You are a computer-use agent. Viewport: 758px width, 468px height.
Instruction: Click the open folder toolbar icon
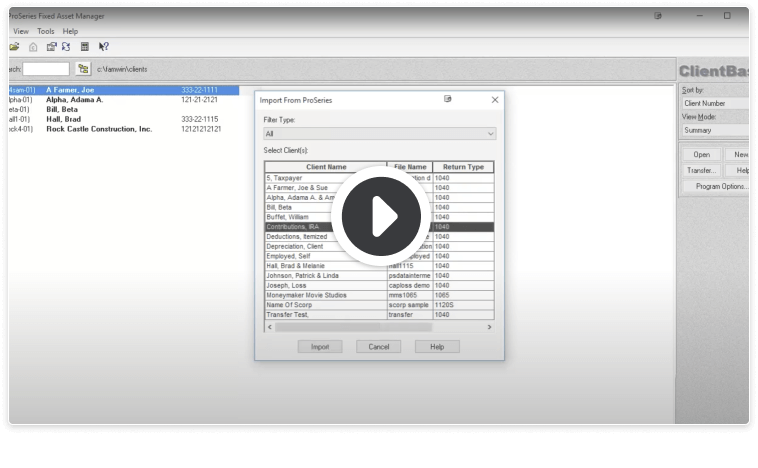(x=14, y=46)
